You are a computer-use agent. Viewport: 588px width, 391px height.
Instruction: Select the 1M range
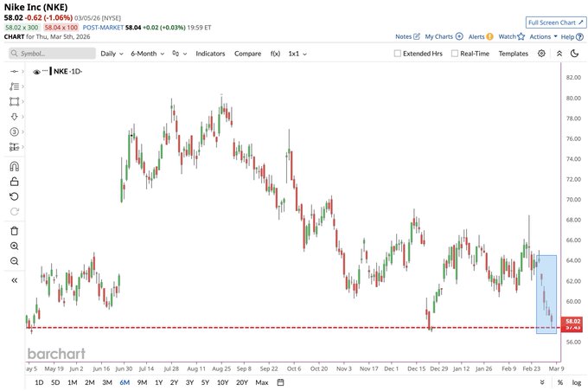pos(72,382)
